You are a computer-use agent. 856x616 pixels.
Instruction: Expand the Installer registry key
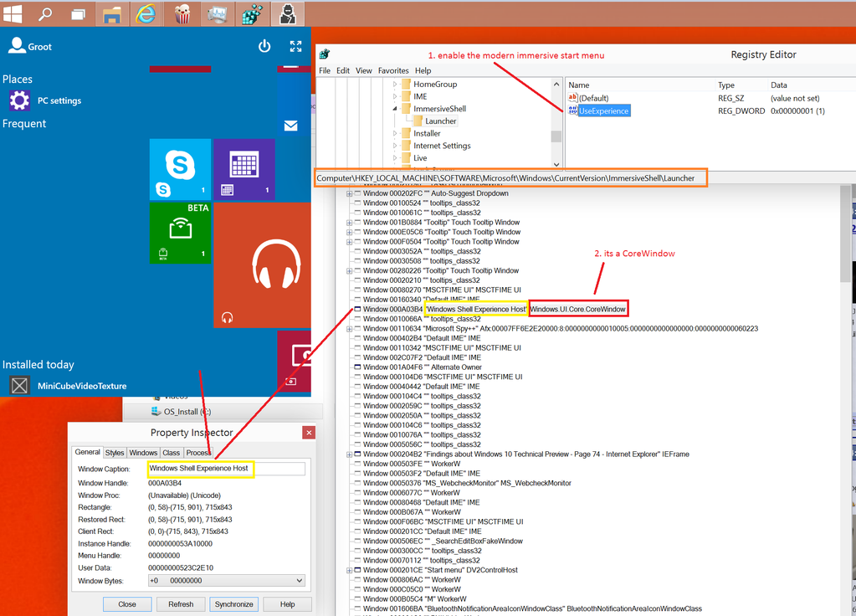(395, 133)
